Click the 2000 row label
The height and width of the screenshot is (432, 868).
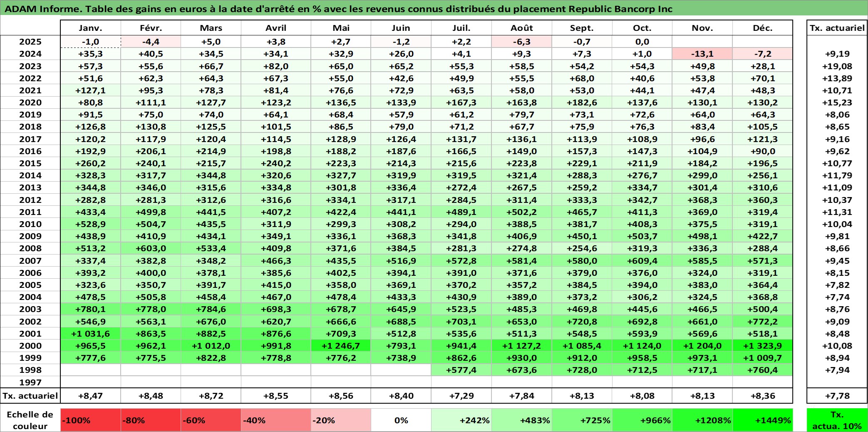tap(30, 346)
